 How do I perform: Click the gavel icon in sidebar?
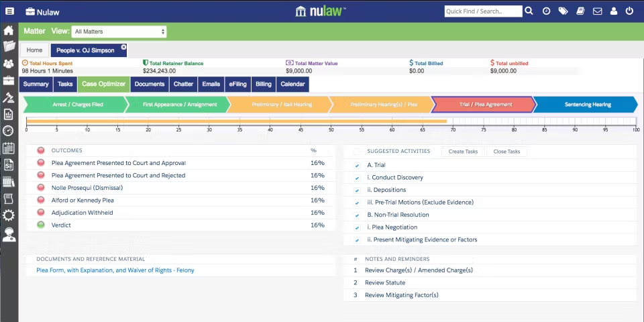[9, 97]
